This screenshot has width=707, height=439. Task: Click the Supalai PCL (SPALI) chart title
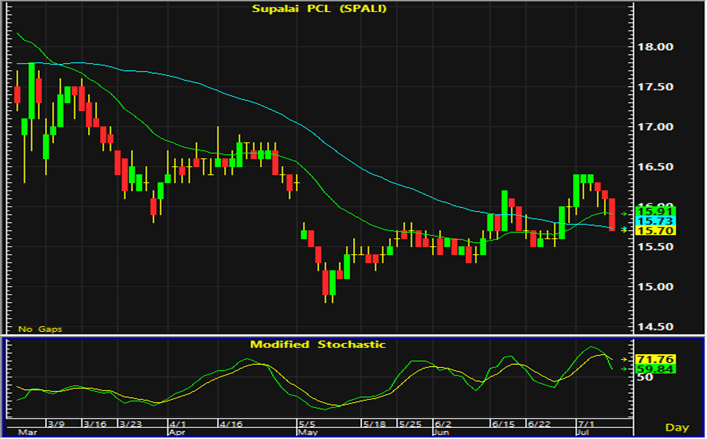[x=319, y=9]
